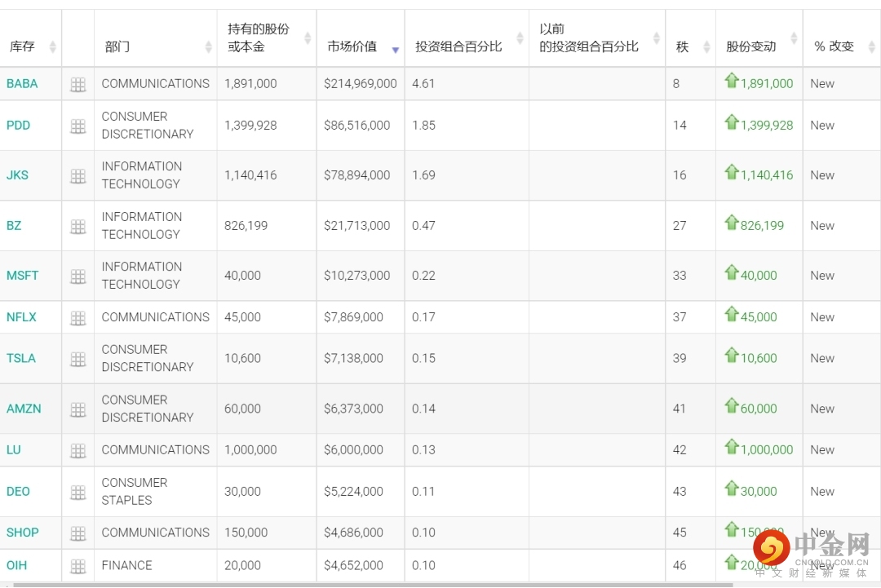Screen dimensions: 881x588
Task: Select the $4,686,000 market value cell
Action: coord(361,533)
